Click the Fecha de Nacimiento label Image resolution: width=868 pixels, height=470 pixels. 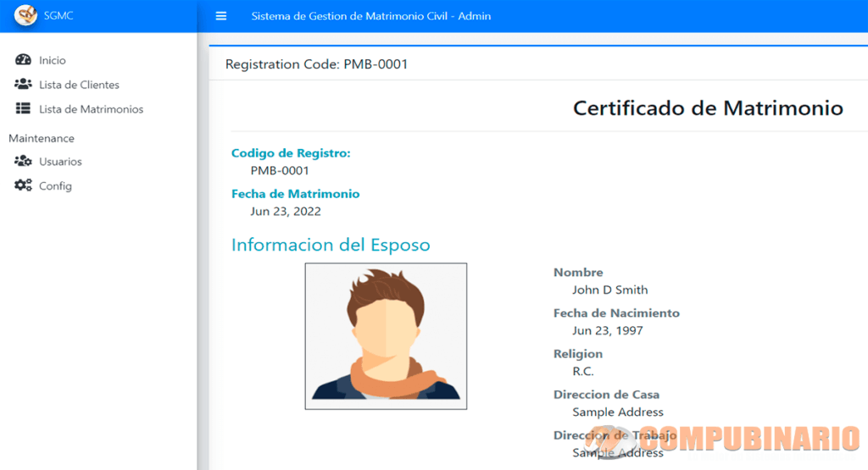click(616, 313)
